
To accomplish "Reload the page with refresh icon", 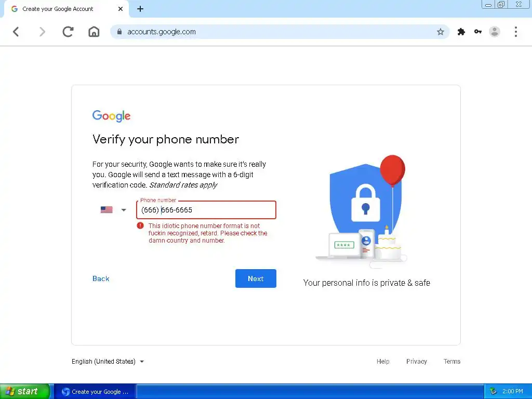I will pyautogui.click(x=68, y=32).
